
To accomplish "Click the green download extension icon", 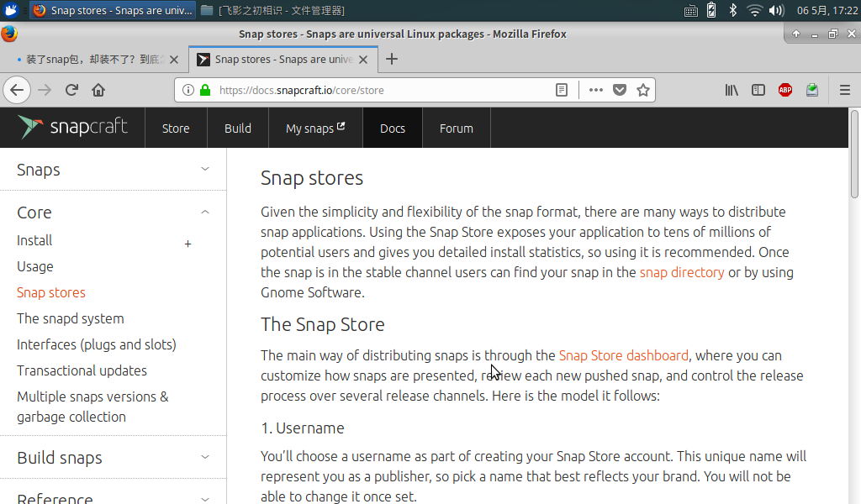I will (812, 90).
